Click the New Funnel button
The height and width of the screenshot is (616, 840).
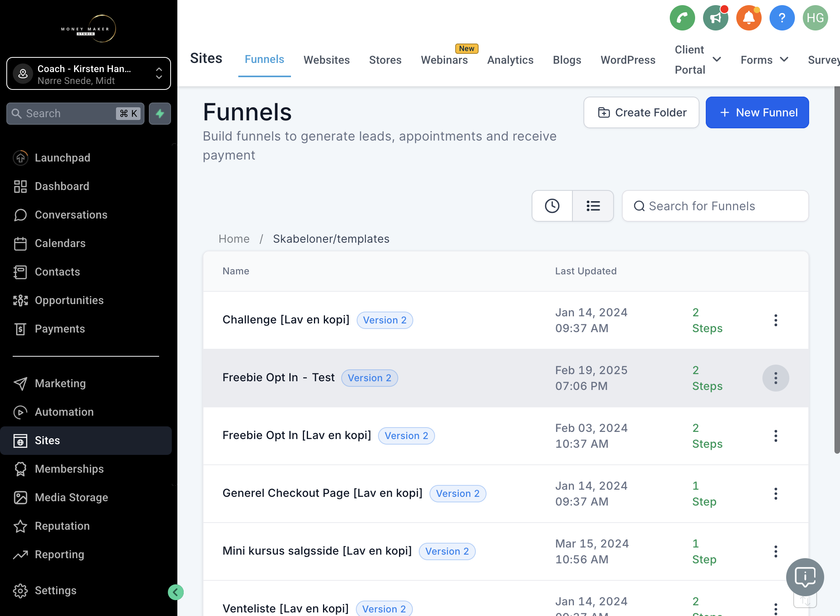pyautogui.click(x=757, y=112)
